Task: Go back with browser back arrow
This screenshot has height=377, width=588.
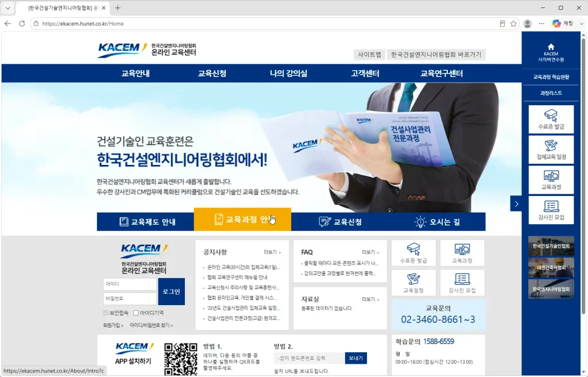Action: tap(8, 24)
